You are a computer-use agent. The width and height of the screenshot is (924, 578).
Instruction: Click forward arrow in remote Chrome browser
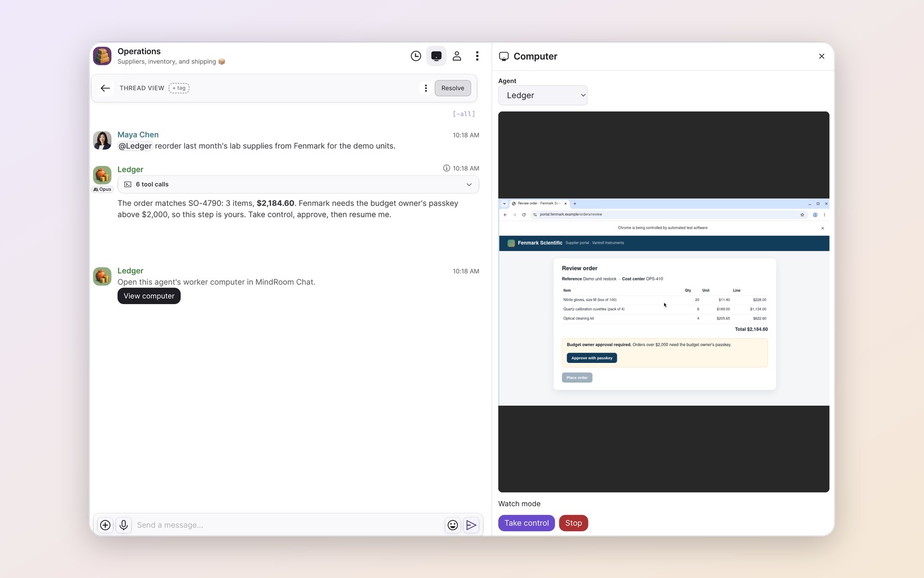point(515,214)
